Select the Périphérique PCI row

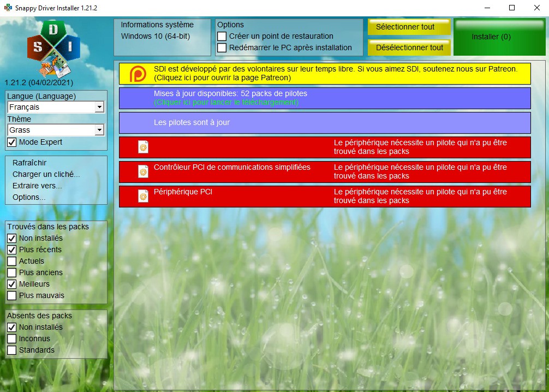click(x=325, y=197)
